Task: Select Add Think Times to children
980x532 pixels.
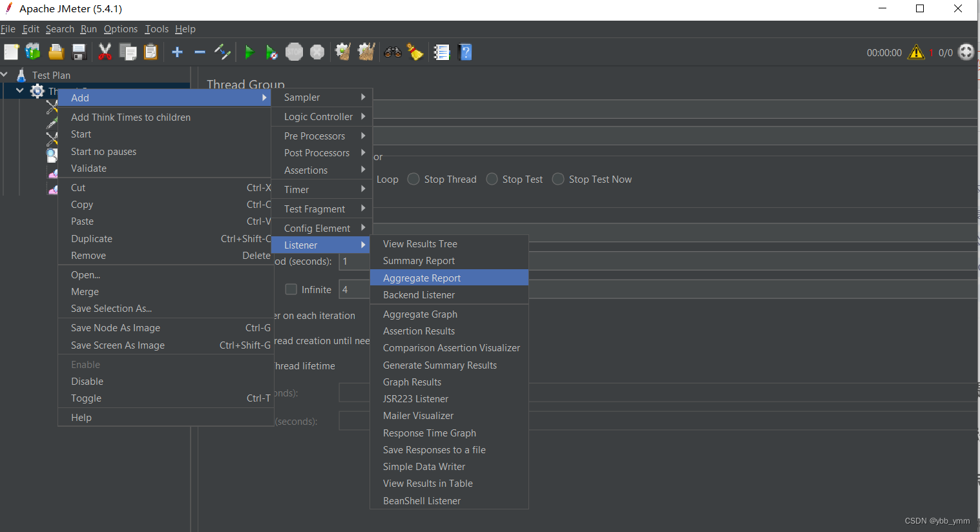Action: coord(165,117)
